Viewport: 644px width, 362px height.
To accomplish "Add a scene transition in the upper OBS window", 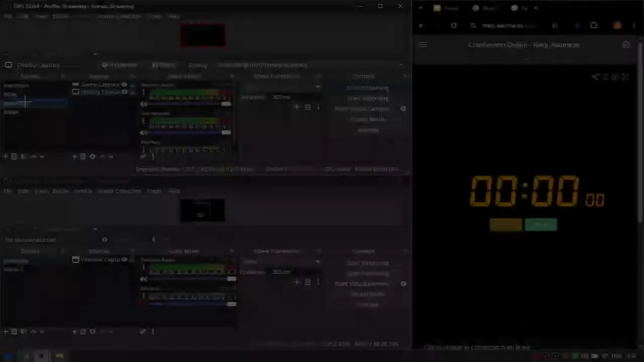I will click(296, 107).
